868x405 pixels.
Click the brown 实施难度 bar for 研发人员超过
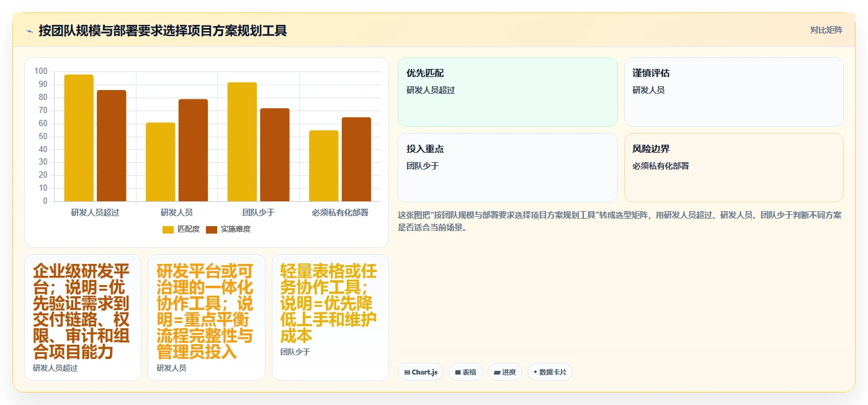112,146
